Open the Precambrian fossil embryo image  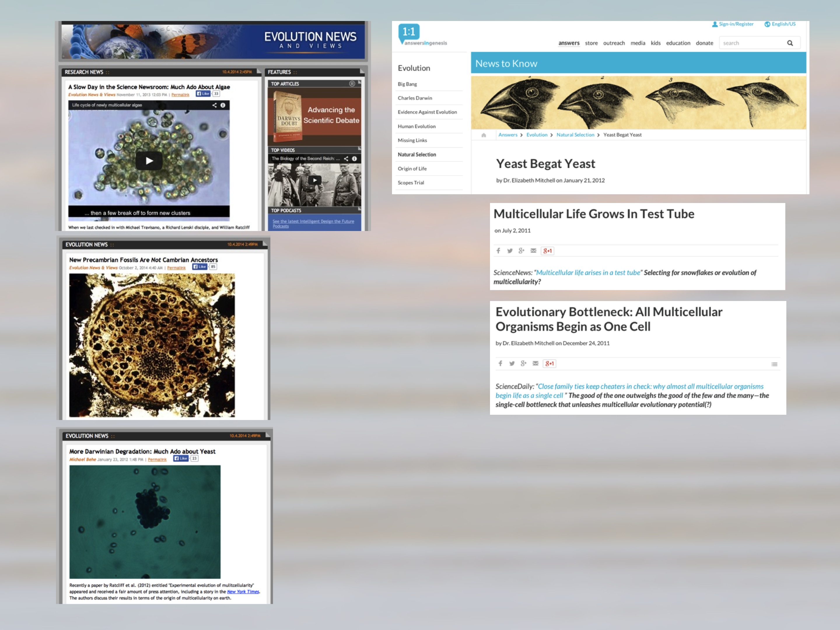(152, 346)
